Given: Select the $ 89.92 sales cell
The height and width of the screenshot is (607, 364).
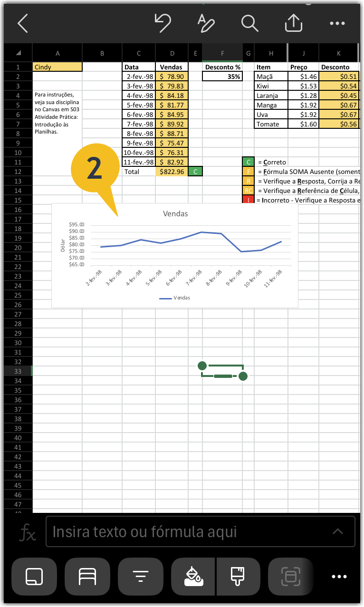Looking at the screenshot, I should click(x=172, y=124).
